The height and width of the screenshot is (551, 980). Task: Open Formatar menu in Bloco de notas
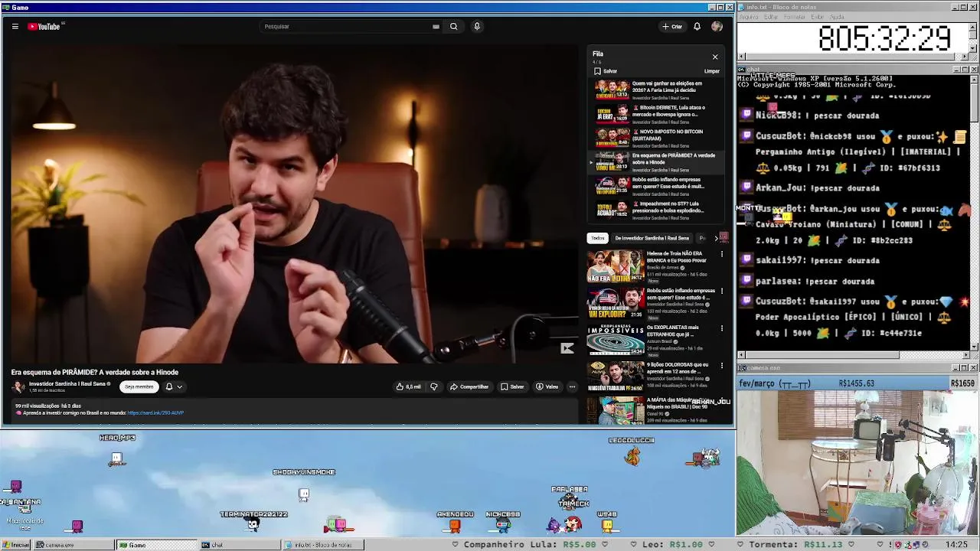click(795, 17)
